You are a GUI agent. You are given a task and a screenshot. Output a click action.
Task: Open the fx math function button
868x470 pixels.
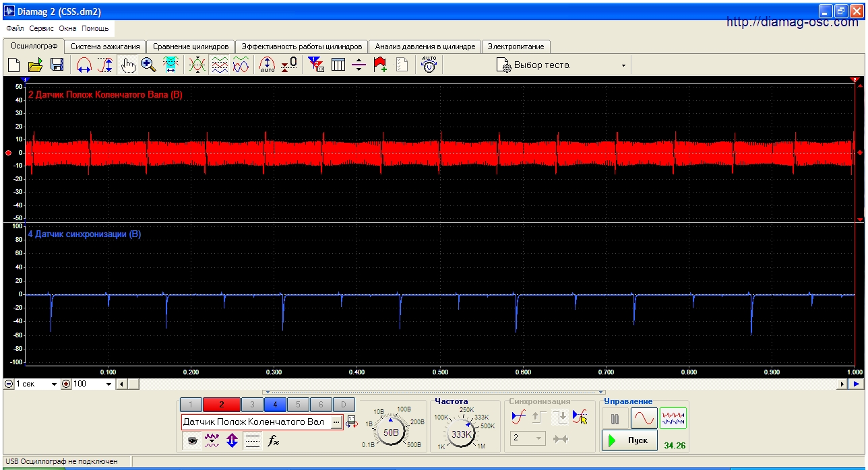coord(273,441)
